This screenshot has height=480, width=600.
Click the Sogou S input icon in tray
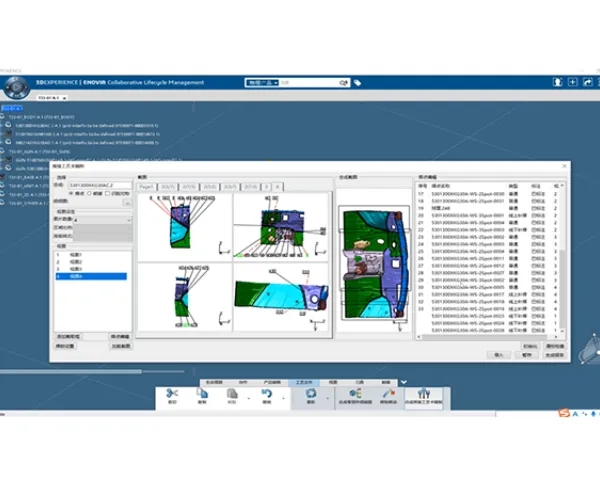tap(564, 413)
